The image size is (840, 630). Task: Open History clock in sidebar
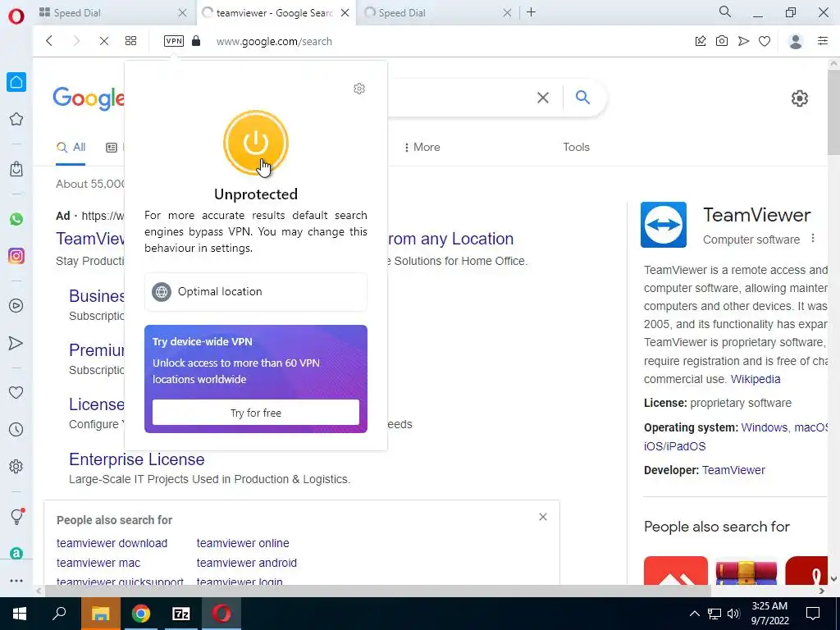pyautogui.click(x=16, y=430)
